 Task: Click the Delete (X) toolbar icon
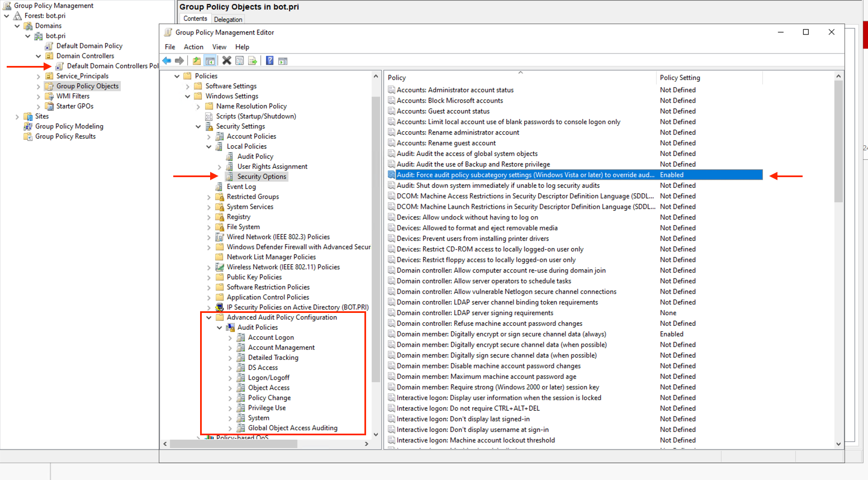coord(226,60)
